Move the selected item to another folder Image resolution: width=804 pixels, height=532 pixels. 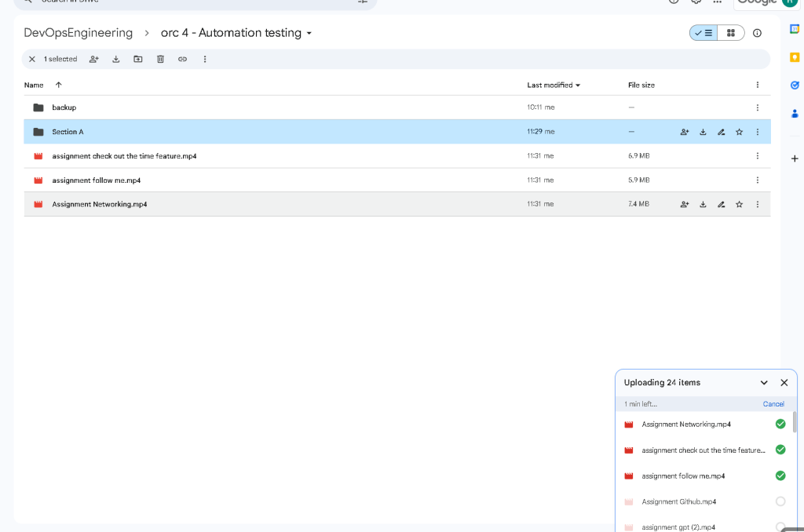pos(138,60)
